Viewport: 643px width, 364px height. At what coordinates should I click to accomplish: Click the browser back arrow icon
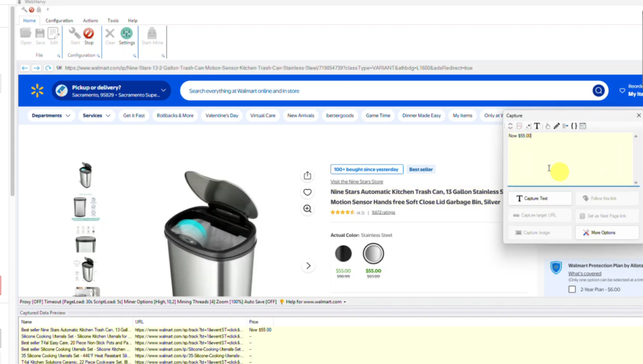(x=24, y=67)
